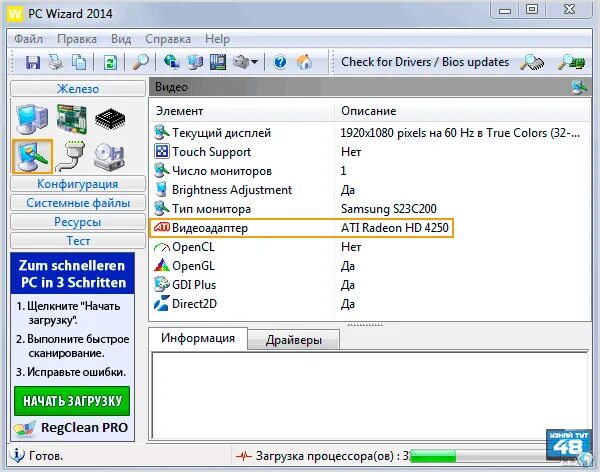This screenshot has height=472, width=600.
Task: Click the Copy toolbar icon
Action: (79, 62)
